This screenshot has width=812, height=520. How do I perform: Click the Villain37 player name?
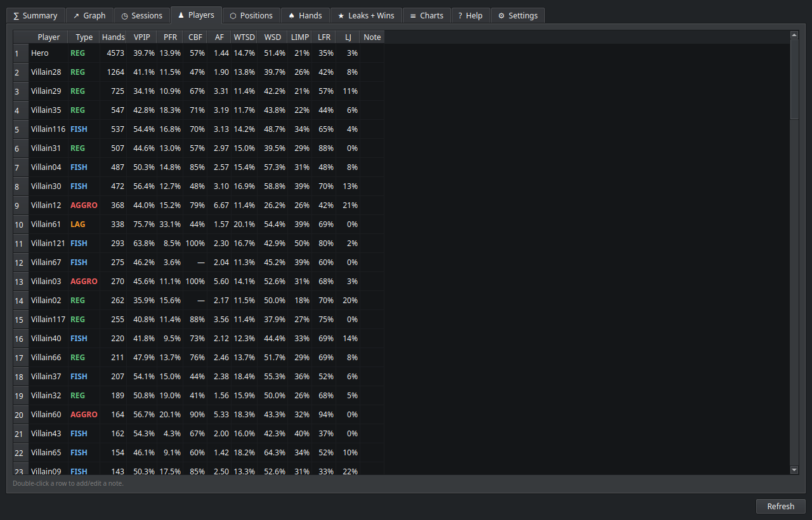[46, 377]
